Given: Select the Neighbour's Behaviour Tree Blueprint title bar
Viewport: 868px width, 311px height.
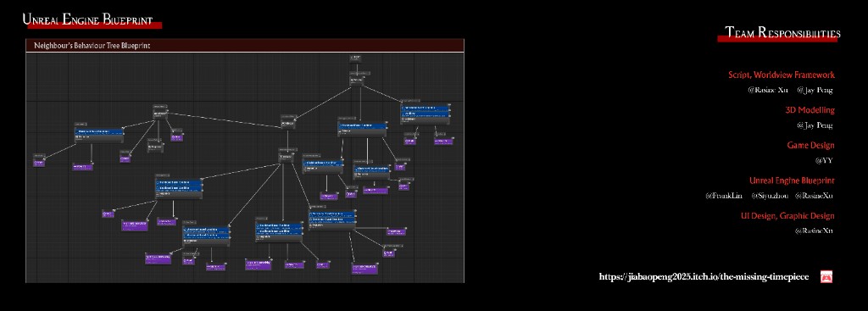Looking at the screenshot, I should tap(245, 46).
